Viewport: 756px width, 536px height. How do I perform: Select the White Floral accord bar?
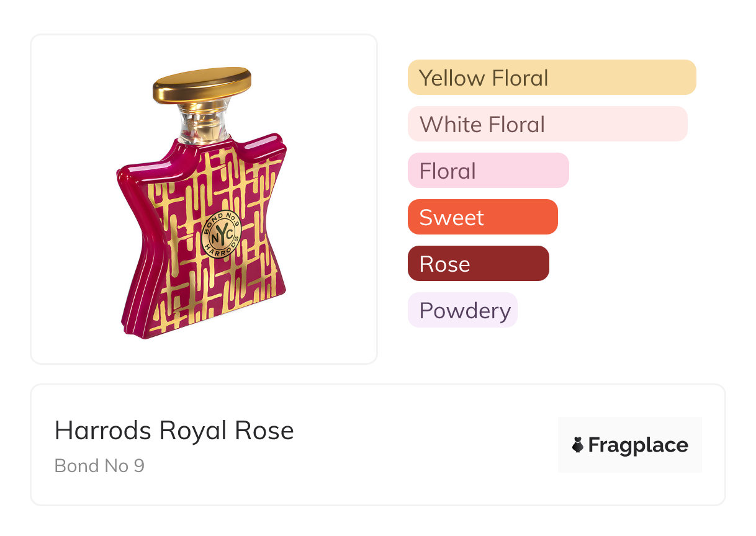(x=547, y=124)
